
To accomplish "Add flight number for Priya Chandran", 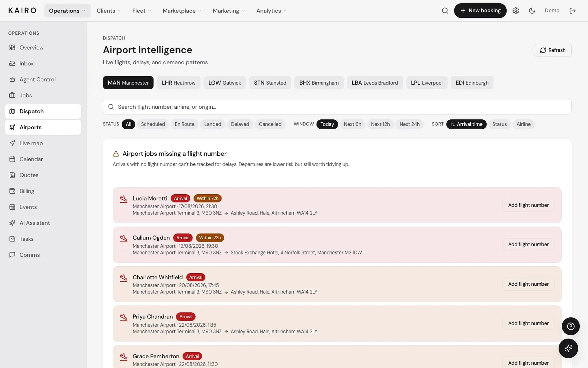I will coord(528,323).
